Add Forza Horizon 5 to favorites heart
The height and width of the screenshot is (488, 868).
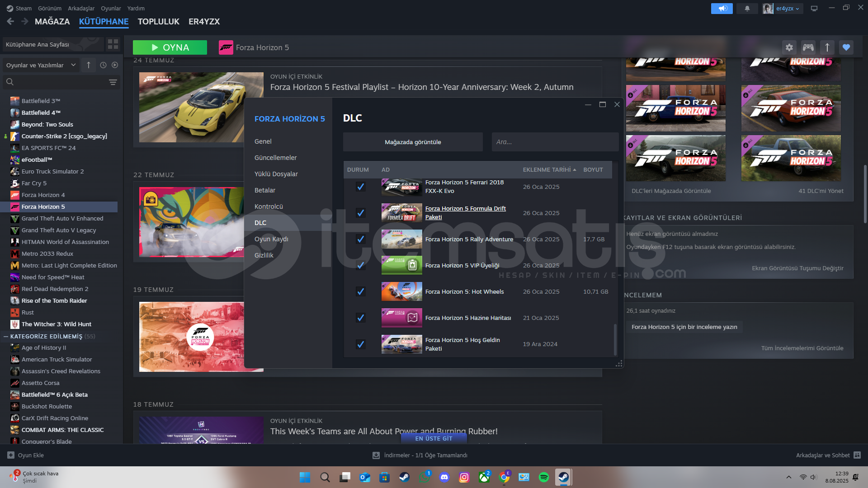[x=846, y=47]
